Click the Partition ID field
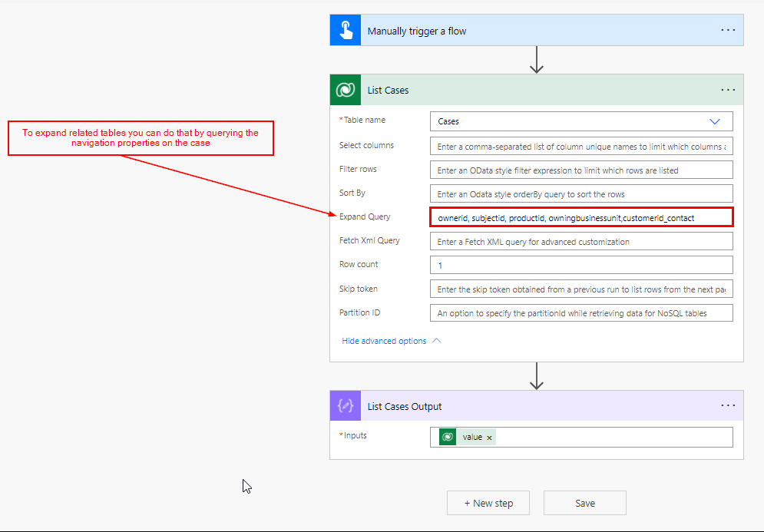This screenshot has width=764, height=532. pos(581,312)
